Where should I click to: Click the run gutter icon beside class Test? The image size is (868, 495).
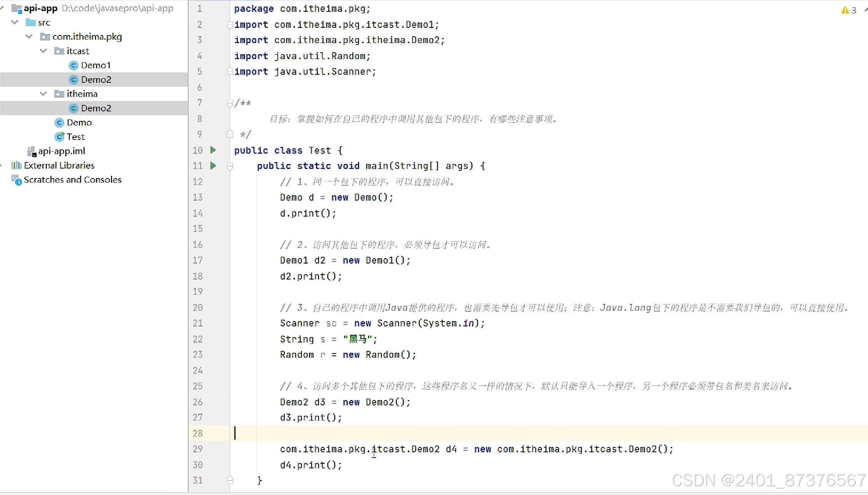(213, 150)
